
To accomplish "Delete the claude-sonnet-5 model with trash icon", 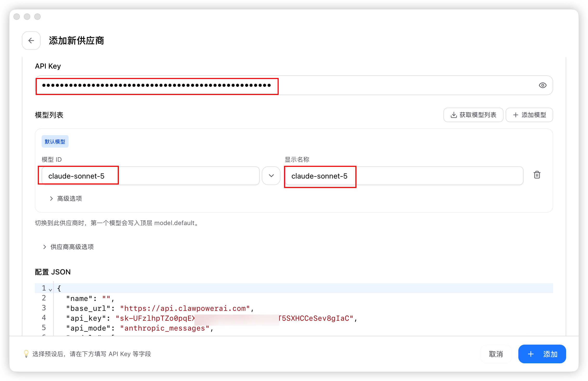I will [537, 175].
